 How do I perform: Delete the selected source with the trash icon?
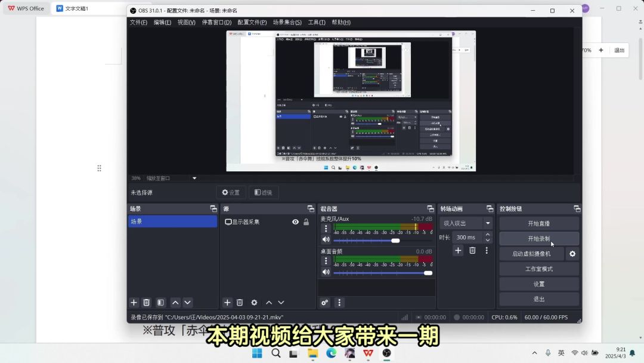[x=240, y=303]
